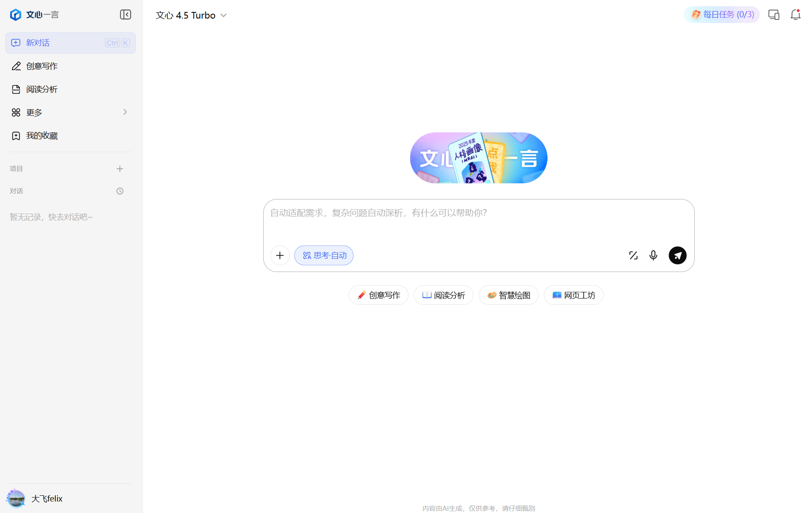View conversation history clock icon
Viewport: 812px width, 513px height.
click(x=120, y=191)
